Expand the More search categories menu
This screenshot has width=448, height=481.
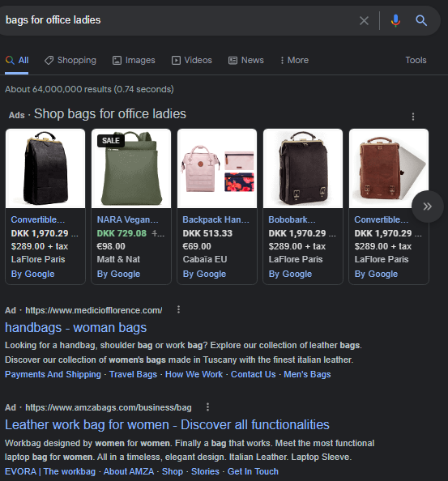click(x=294, y=60)
